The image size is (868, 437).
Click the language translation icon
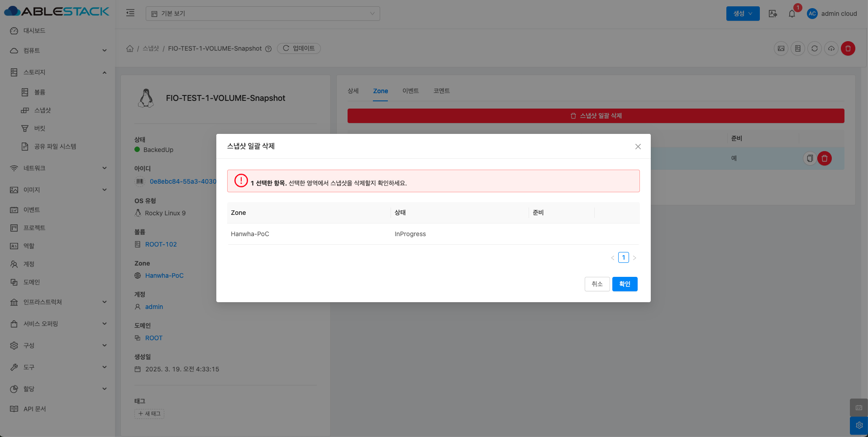[x=773, y=14]
